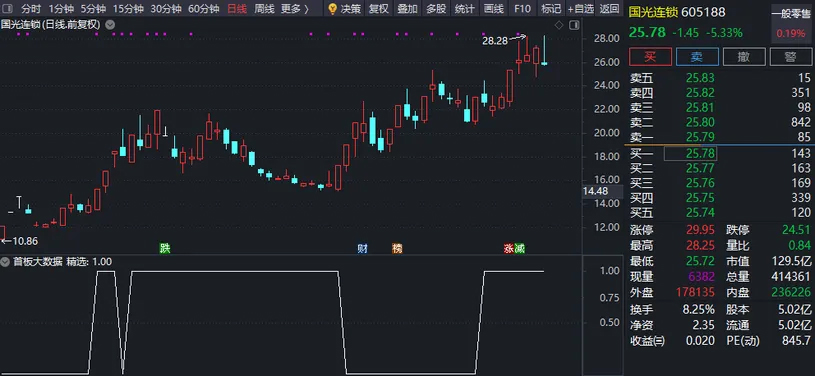Click the 涨 event marker
Viewport: 815px width, 376px height.
click(508, 248)
